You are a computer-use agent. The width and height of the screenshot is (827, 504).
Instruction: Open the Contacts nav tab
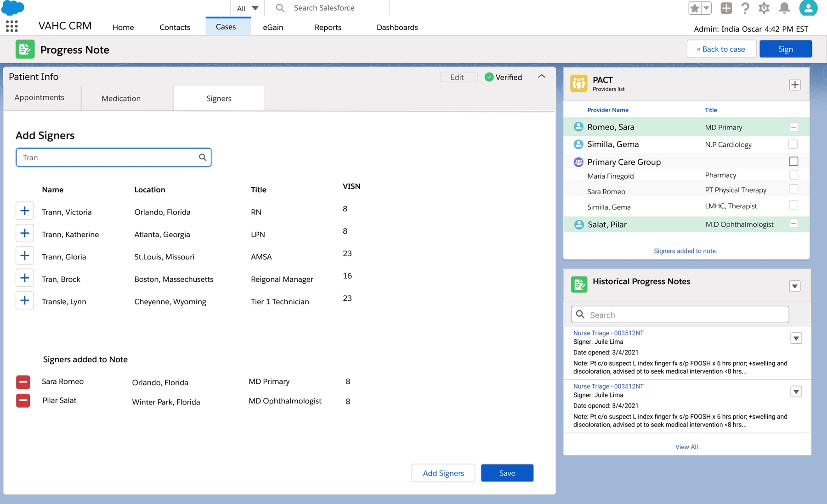pos(175,28)
